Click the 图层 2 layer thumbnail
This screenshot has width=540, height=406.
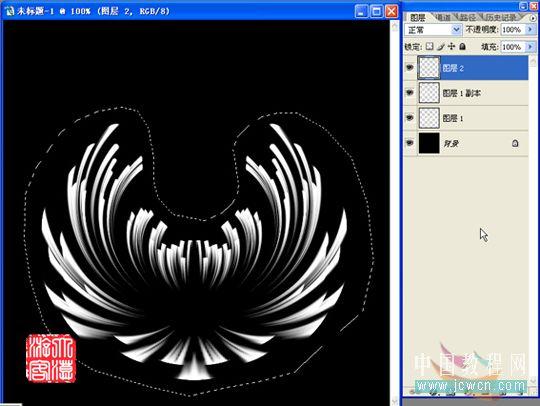click(429, 67)
